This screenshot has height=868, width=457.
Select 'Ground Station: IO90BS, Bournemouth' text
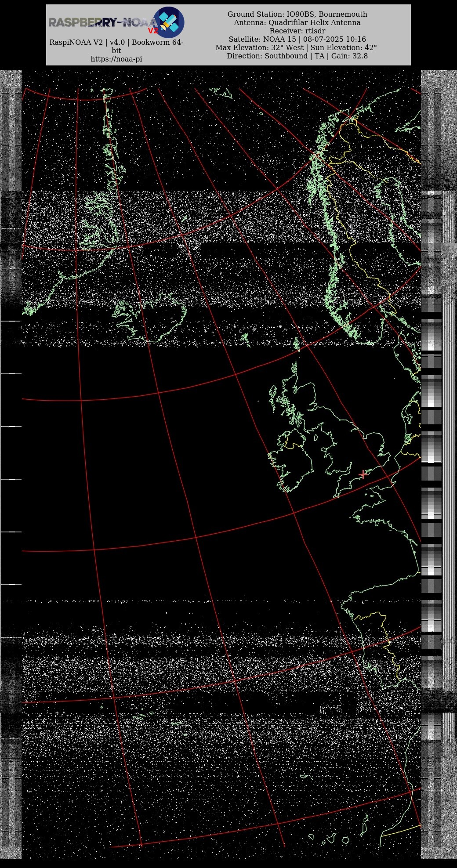[297, 14]
